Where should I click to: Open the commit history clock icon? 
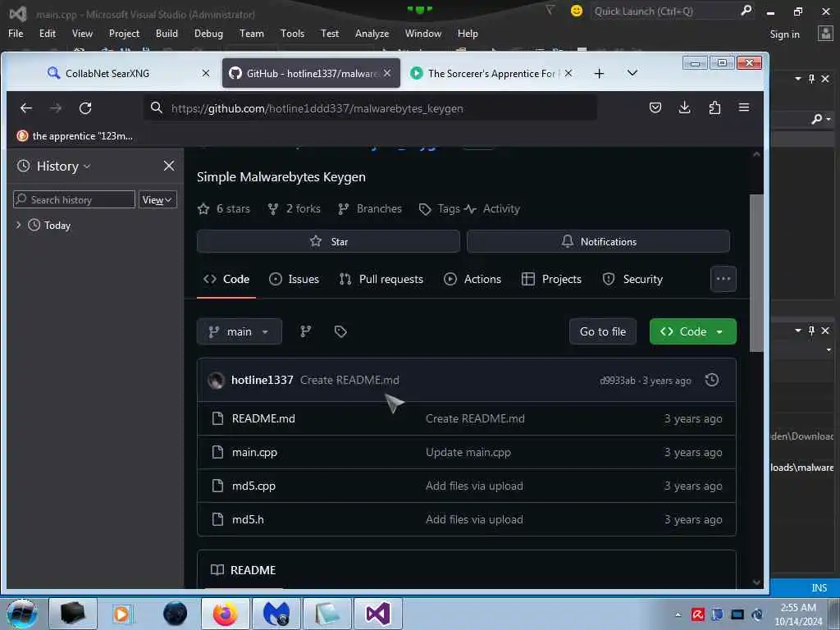click(x=711, y=380)
